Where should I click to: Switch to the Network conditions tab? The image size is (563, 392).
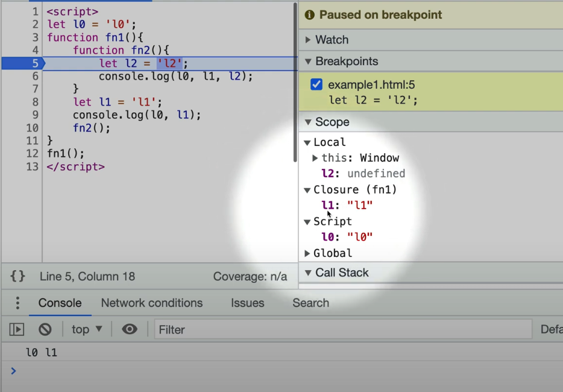[x=152, y=303]
